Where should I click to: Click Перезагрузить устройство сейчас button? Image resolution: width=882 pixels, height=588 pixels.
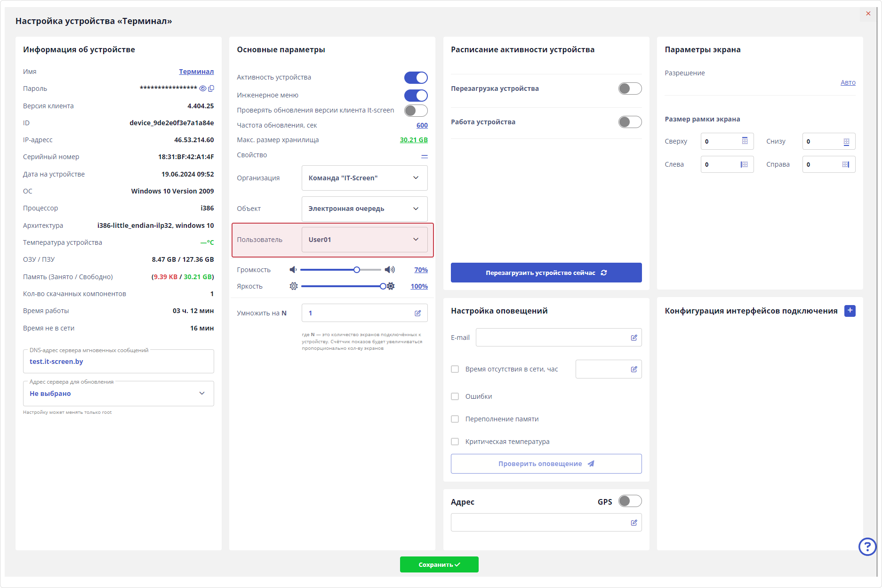(546, 273)
